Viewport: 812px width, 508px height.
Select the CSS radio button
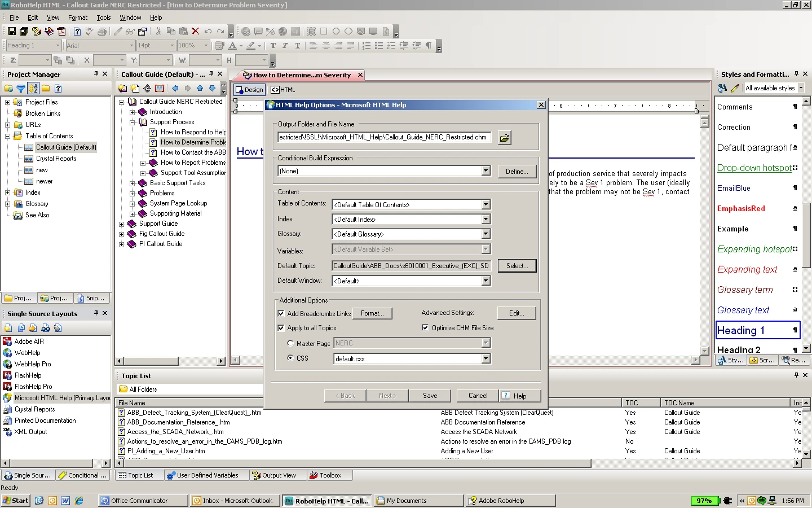[x=290, y=358]
